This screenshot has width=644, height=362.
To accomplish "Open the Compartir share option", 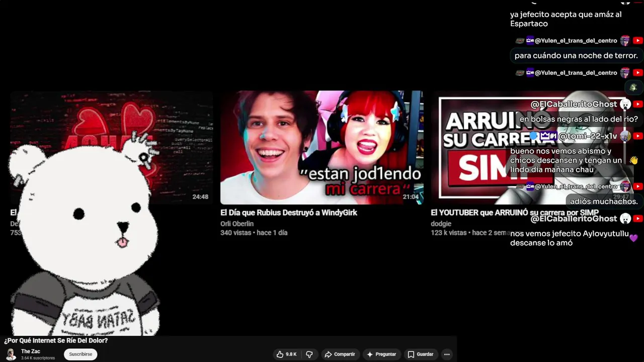I will coord(340,354).
